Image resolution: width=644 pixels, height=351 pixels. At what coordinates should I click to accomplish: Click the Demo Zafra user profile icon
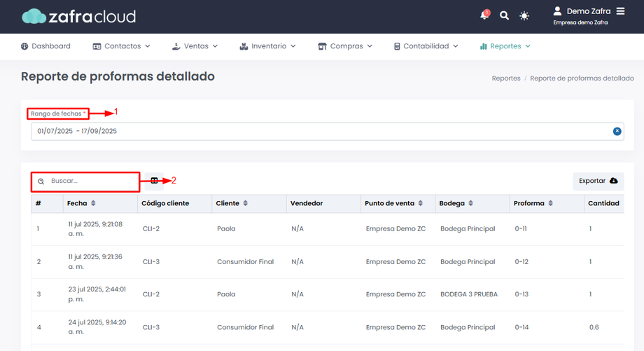coord(557,11)
